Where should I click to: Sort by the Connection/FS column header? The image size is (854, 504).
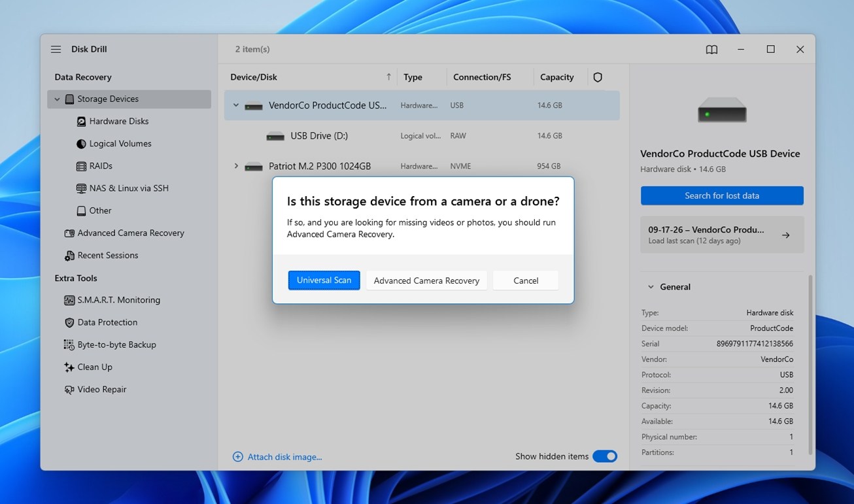(x=482, y=77)
